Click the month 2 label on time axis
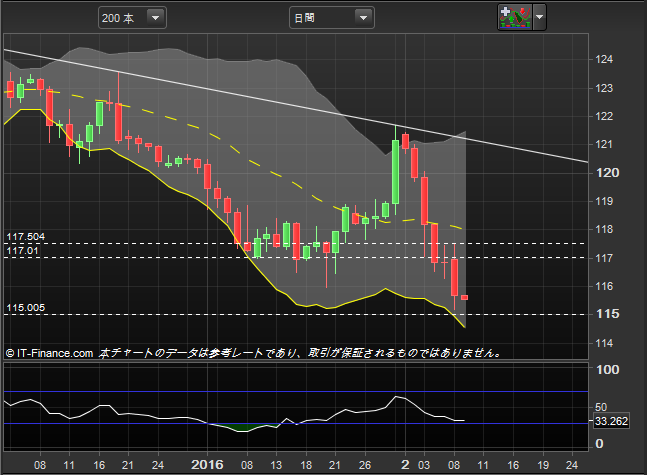 pyautogui.click(x=405, y=465)
